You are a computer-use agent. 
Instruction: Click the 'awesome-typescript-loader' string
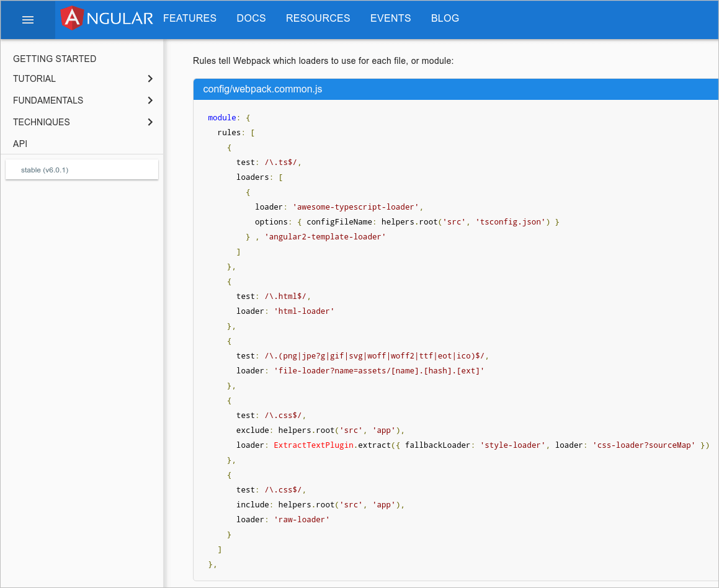pyautogui.click(x=355, y=207)
